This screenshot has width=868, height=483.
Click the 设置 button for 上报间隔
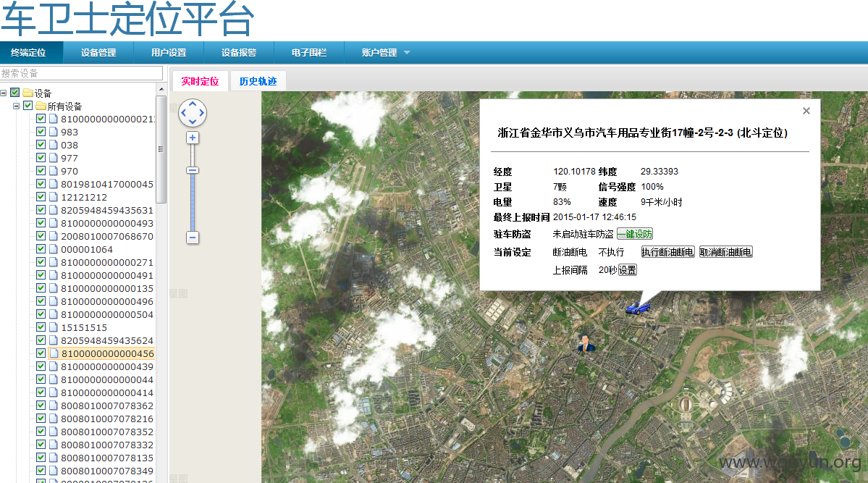(627, 270)
